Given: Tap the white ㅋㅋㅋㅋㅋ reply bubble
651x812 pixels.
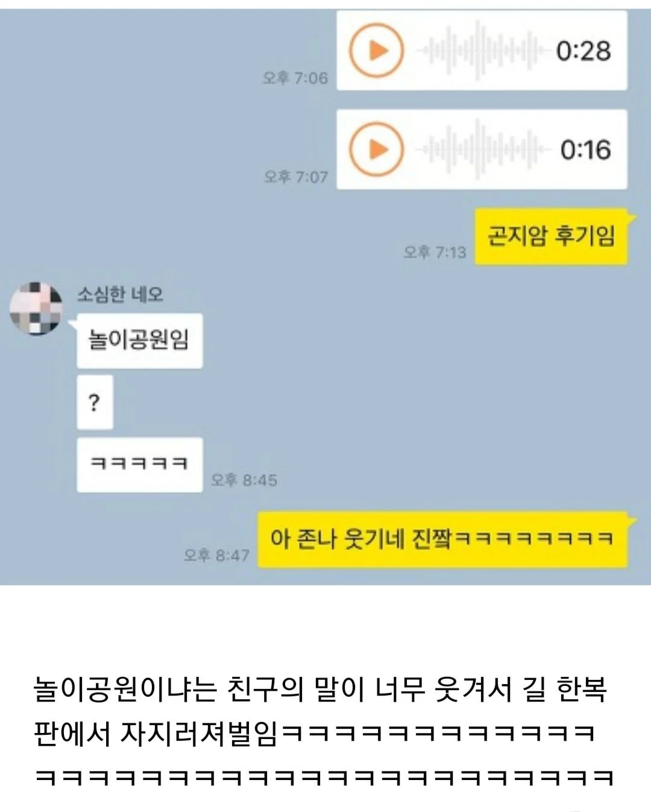Looking at the screenshot, I should coord(139,465).
